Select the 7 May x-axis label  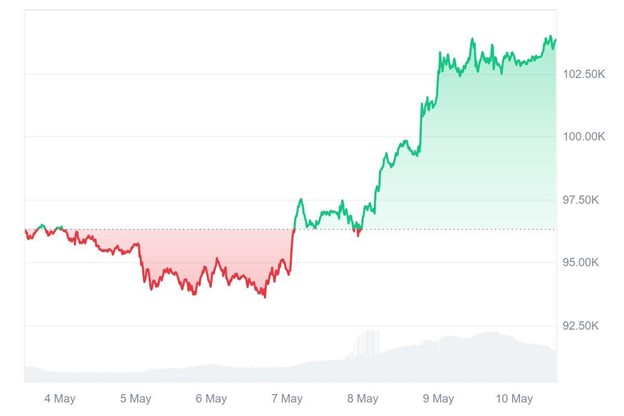(287, 398)
